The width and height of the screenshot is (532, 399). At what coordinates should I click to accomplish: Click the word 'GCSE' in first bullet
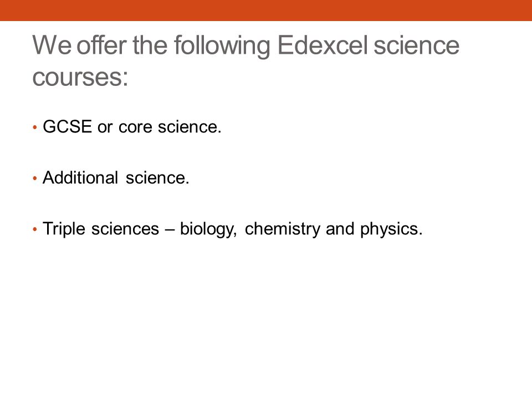coord(67,126)
